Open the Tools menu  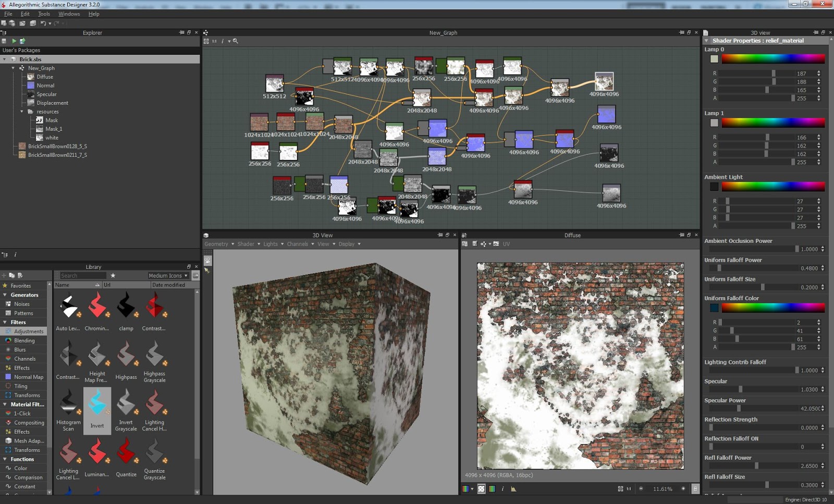tap(44, 14)
